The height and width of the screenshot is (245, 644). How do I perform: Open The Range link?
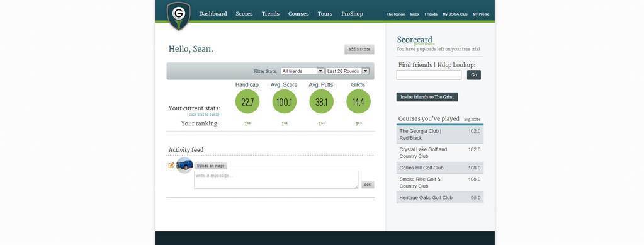coord(395,14)
